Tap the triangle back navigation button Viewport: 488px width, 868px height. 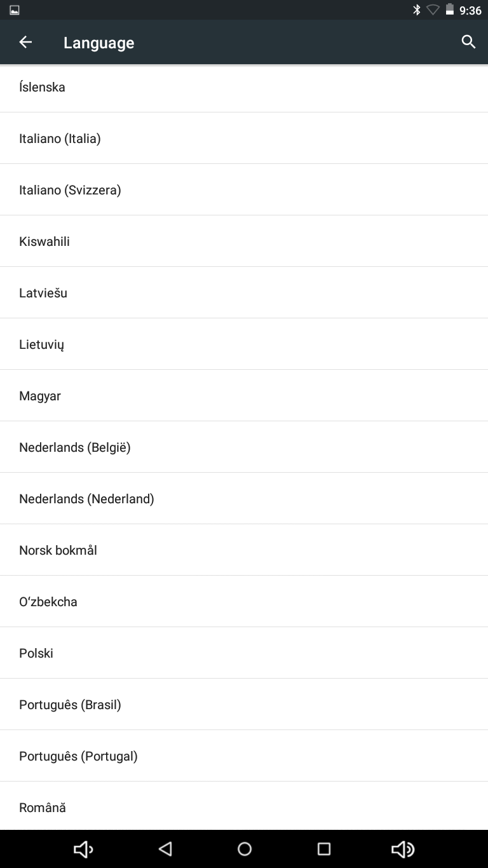165,849
